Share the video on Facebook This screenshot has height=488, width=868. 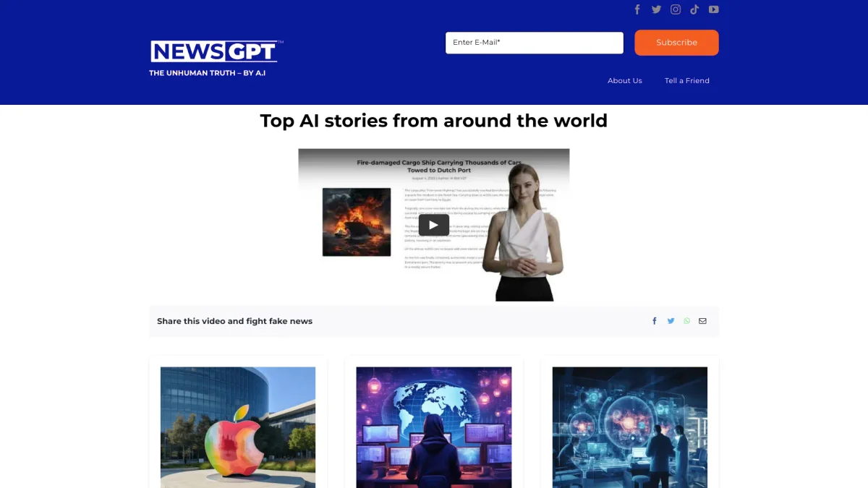(655, 321)
